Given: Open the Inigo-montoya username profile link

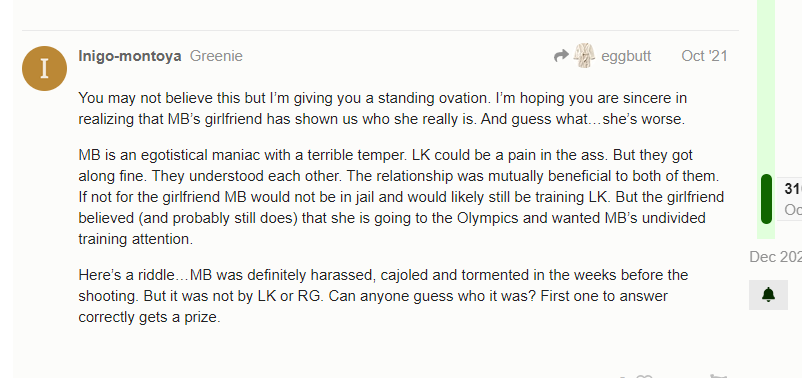Looking at the screenshot, I should pyautogui.click(x=129, y=56).
